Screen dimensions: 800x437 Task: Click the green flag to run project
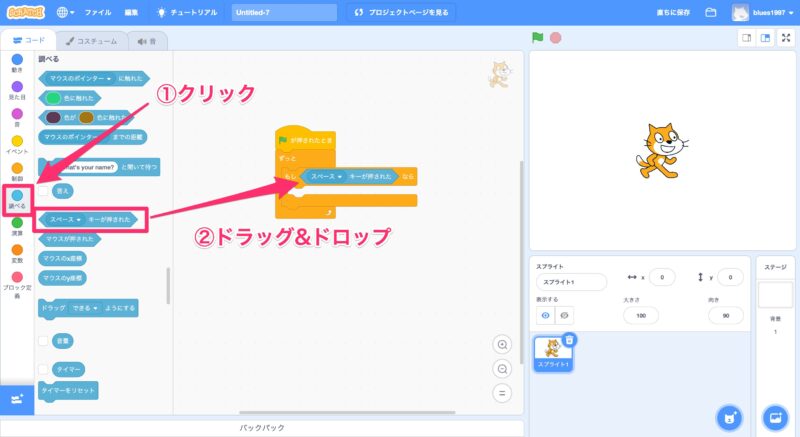coord(537,38)
